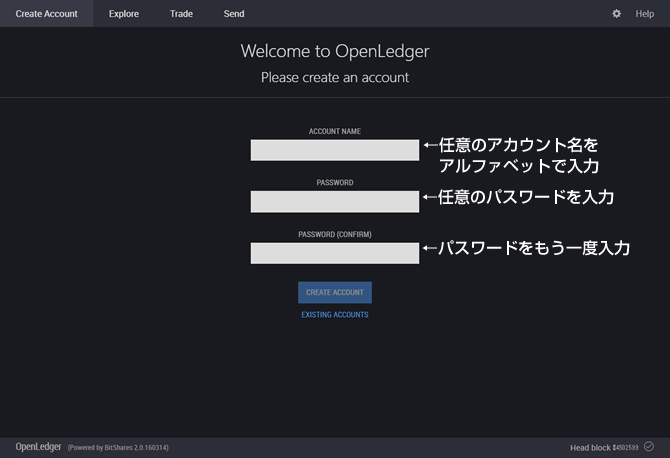
Task: Switch to the Create Account tab
Action: click(46, 14)
